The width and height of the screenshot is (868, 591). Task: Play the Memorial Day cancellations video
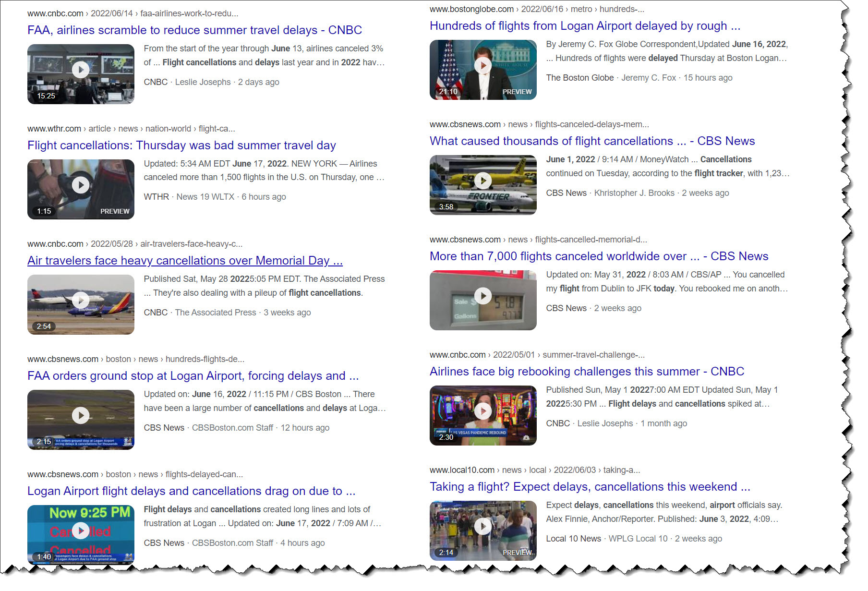[81, 301]
